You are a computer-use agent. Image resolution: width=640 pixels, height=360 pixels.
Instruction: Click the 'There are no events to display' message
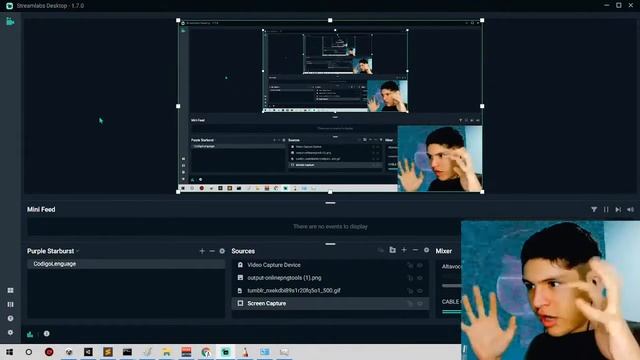pos(330,227)
